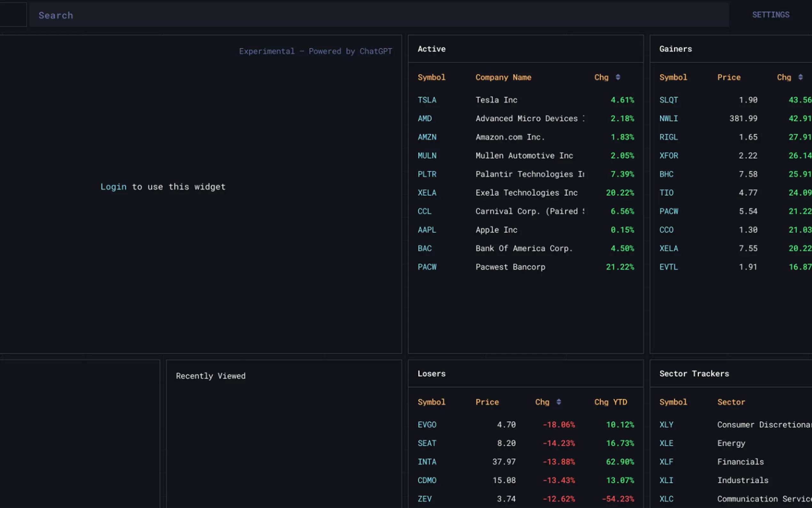Image resolution: width=812 pixels, height=508 pixels.
Task: Open XLY in Sector Trackers
Action: pos(666,425)
